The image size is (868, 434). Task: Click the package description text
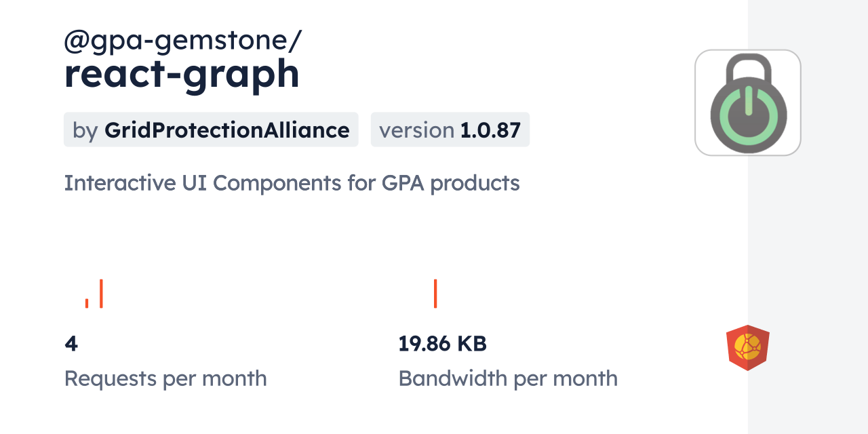[x=292, y=183]
